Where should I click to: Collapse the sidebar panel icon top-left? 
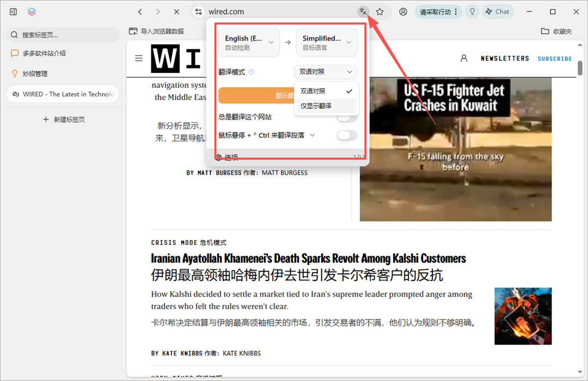pos(13,11)
